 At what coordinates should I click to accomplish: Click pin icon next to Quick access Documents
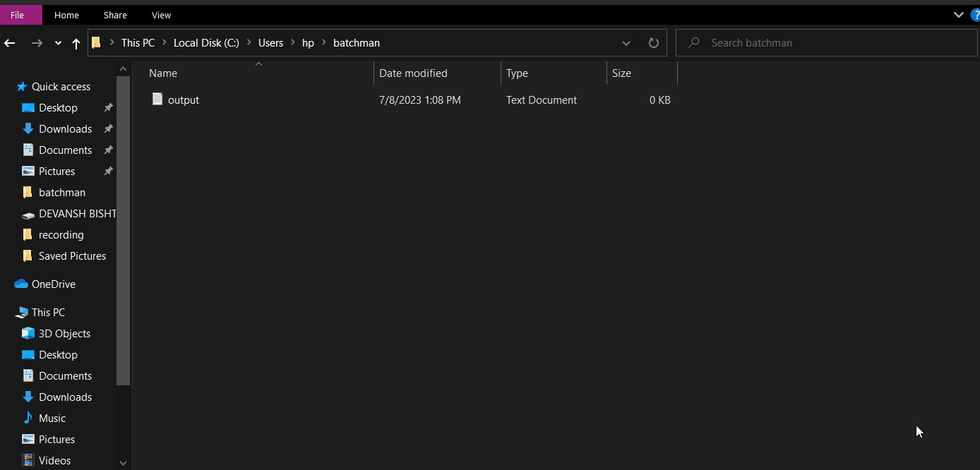click(108, 150)
